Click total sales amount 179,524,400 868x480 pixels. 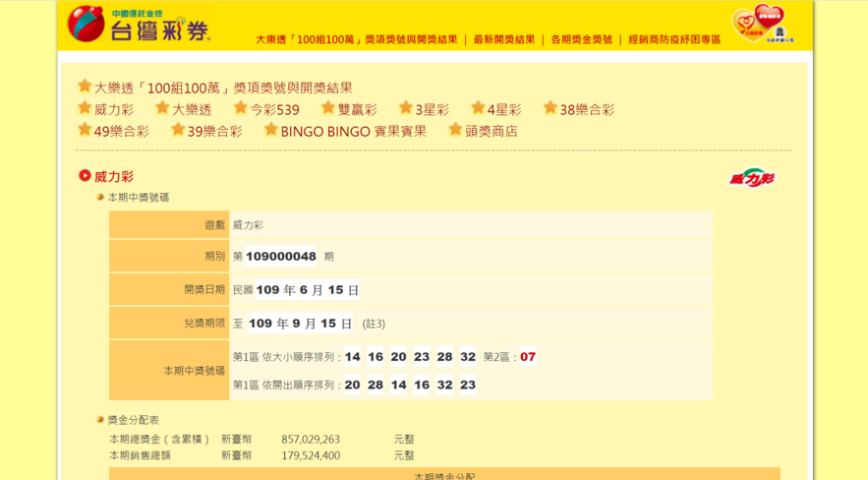pyautogui.click(x=311, y=455)
